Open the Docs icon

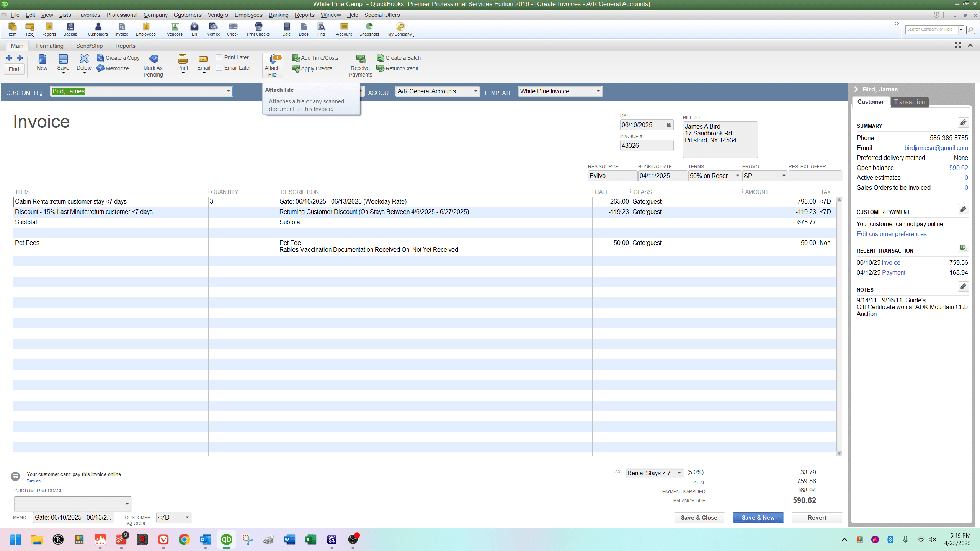[304, 29]
